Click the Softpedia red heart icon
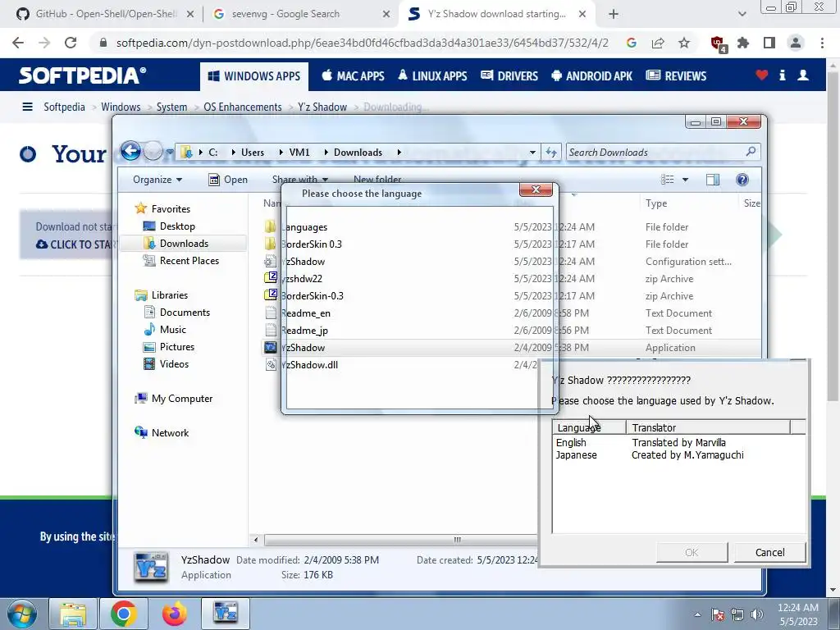The image size is (840, 630). click(x=761, y=75)
